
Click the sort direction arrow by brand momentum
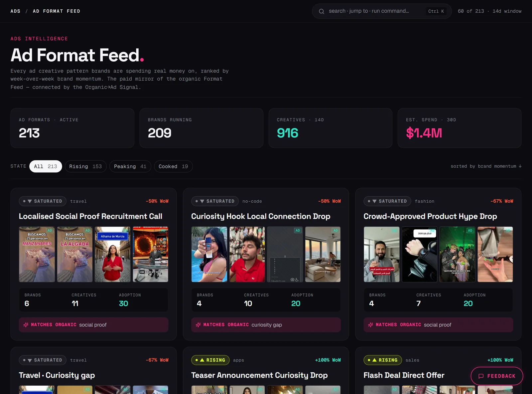pos(520,166)
